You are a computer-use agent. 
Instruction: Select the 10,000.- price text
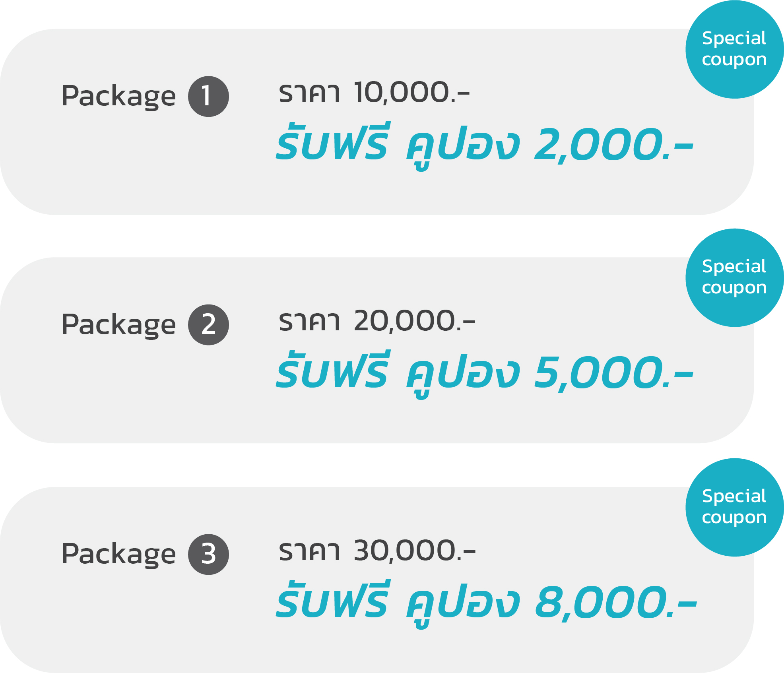(x=412, y=93)
